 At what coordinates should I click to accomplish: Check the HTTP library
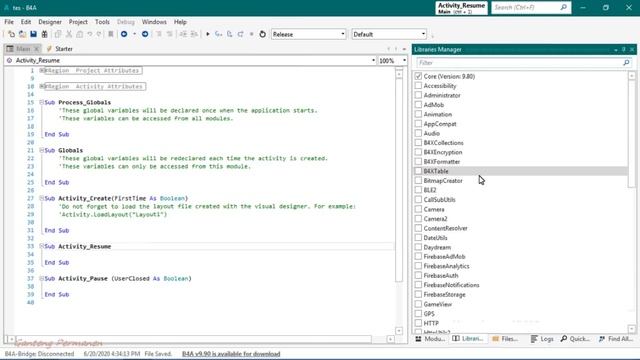(418, 323)
